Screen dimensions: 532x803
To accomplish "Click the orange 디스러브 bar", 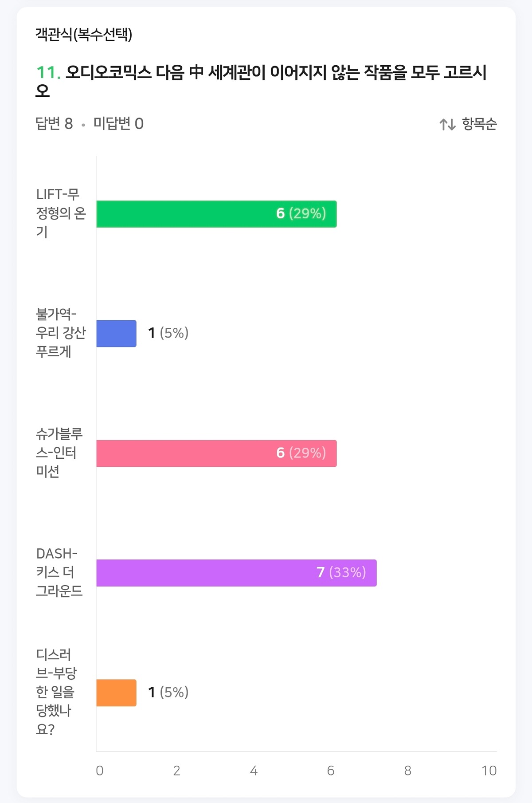I will pyautogui.click(x=116, y=693).
